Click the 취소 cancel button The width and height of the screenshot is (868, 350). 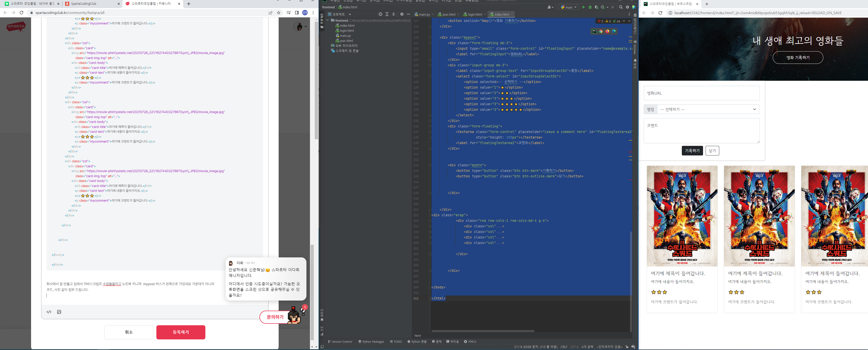(x=129, y=332)
